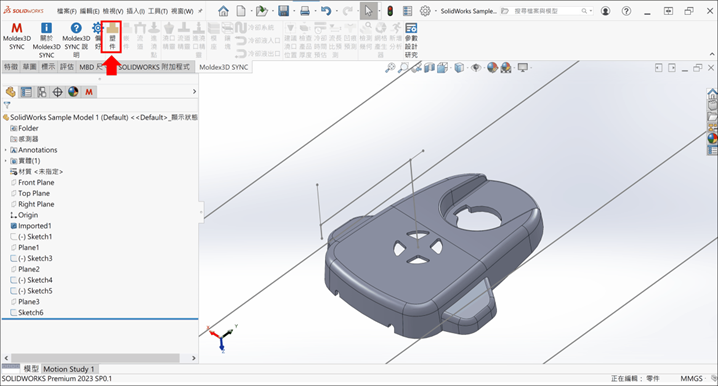Image resolution: width=718 pixels, height=386 pixels.
Task: Click the Rebuild traffic light icon
Action: [390, 11]
